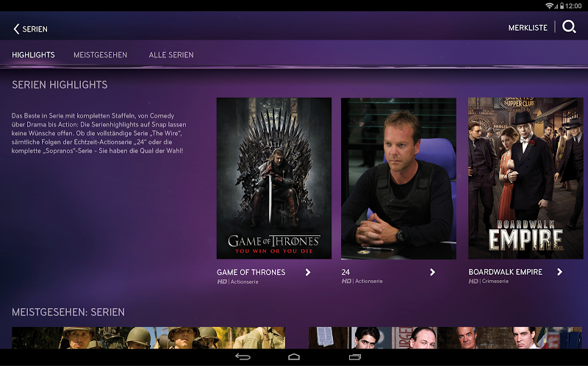Go back using the Serien chevron
588x366 pixels.
point(16,29)
